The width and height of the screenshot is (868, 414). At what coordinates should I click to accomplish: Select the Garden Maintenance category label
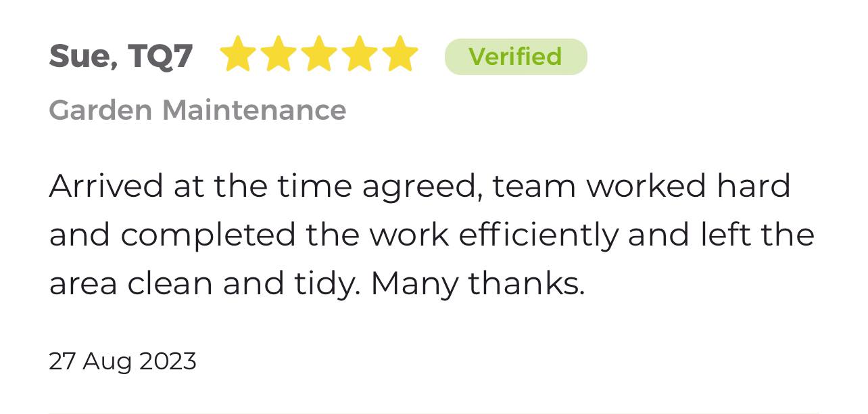(x=197, y=110)
